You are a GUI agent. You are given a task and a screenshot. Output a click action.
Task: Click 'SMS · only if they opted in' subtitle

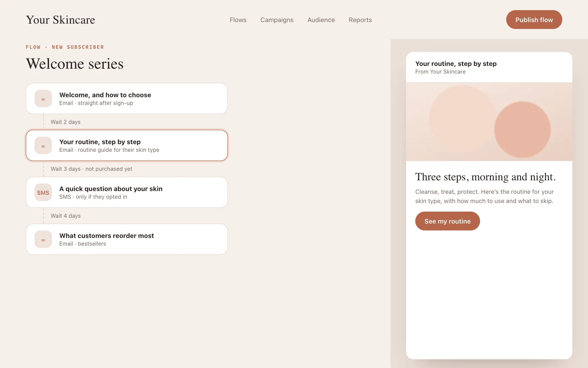[93, 197]
